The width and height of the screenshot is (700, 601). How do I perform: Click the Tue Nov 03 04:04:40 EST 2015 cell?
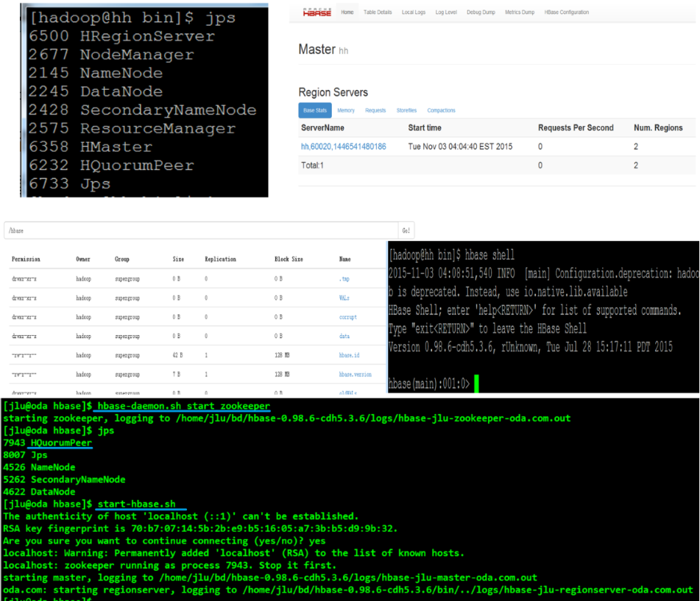[x=460, y=147]
